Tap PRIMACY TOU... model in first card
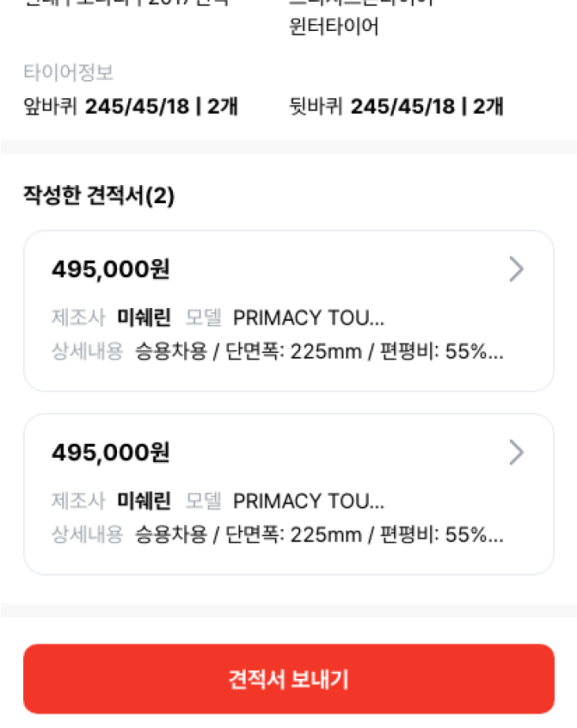The height and width of the screenshot is (728, 577). pos(309,318)
